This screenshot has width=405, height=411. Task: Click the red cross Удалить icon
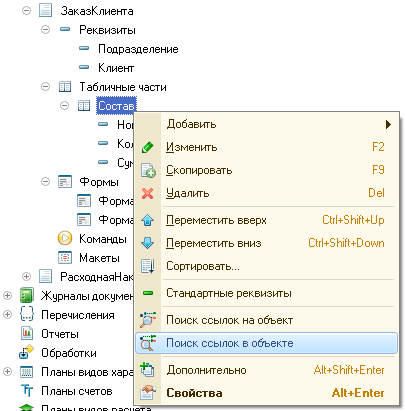[148, 193]
